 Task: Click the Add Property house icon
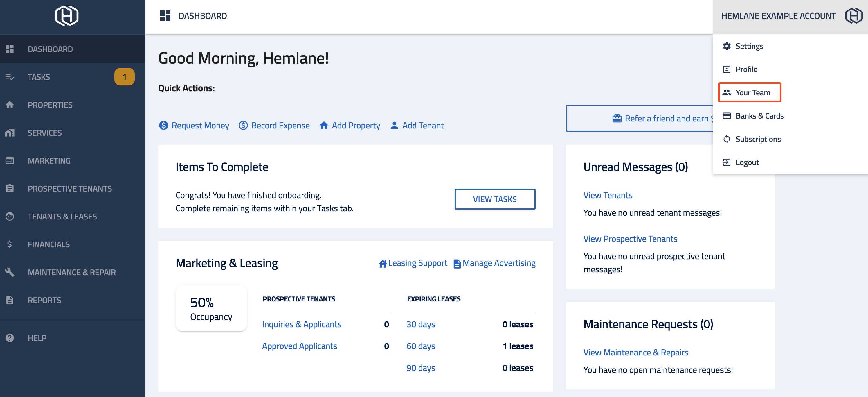pyautogui.click(x=324, y=126)
